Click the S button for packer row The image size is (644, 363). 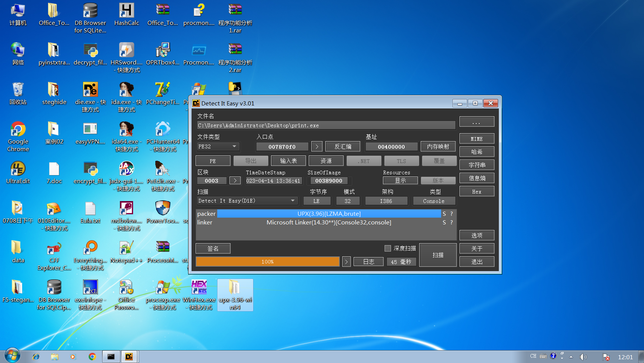(x=444, y=214)
